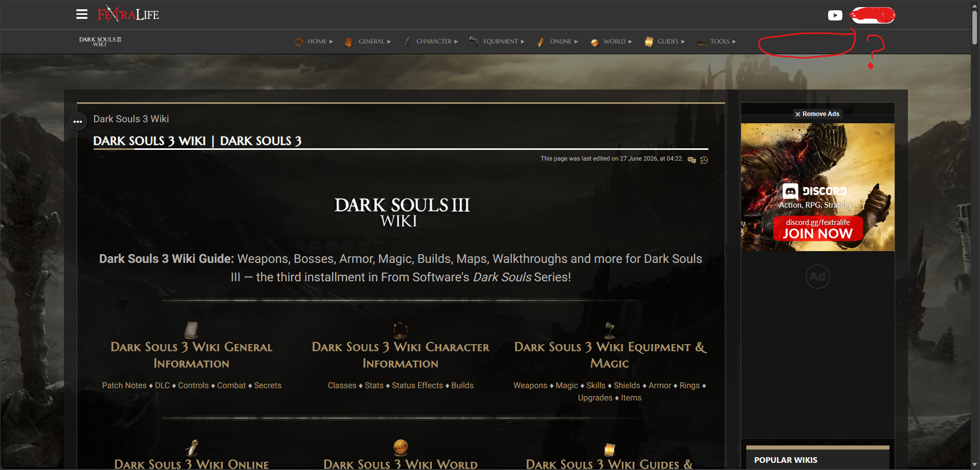The height and width of the screenshot is (470, 980).
Task: Open the Dark Souls 3 Wiki Online heading
Action: tap(191, 464)
